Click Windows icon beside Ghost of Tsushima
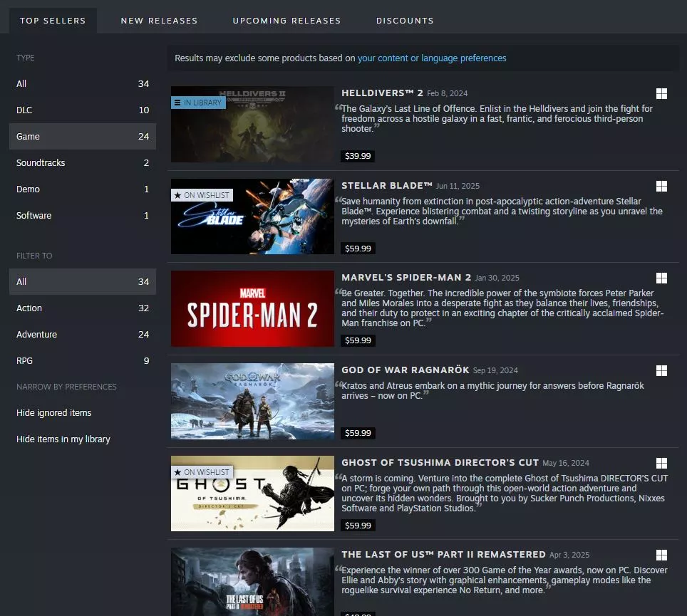The image size is (687, 616). (661, 463)
